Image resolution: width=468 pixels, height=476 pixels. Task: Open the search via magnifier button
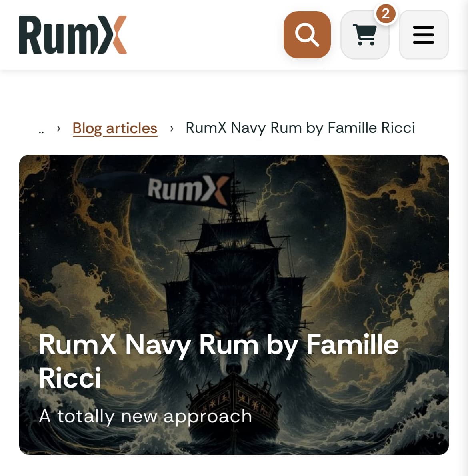307,35
